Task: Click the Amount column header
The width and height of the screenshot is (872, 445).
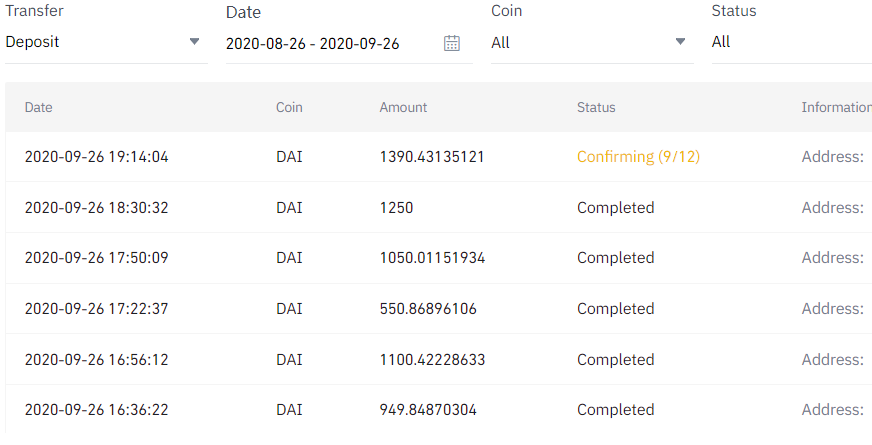Action: point(403,107)
